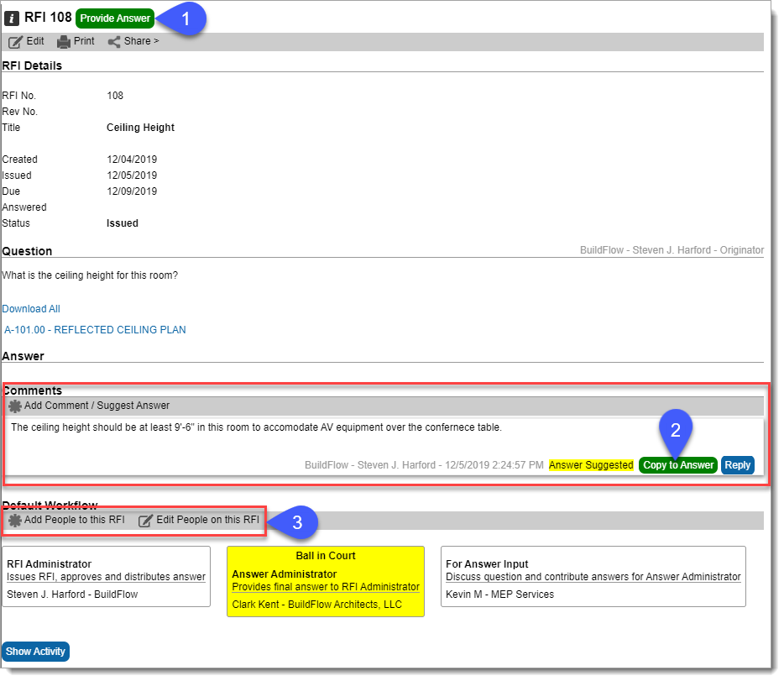Click the Share icon in the toolbar
Image resolution: width=784 pixels, height=681 pixels.
pyautogui.click(x=113, y=40)
